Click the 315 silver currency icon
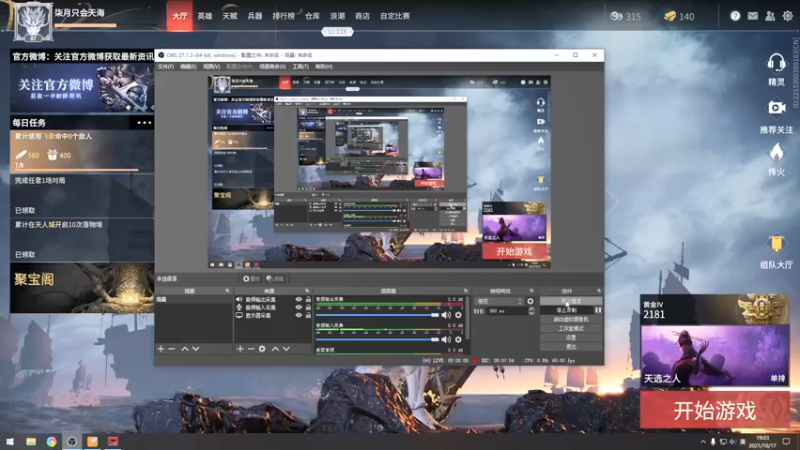Image resolution: width=800 pixels, height=450 pixels. (x=616, y=16)
